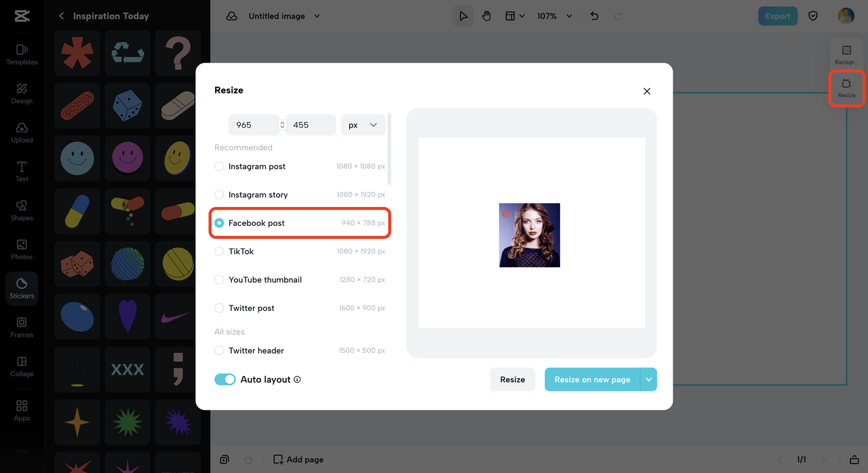
Task: Open the Design panel
Action: point(22,94)
